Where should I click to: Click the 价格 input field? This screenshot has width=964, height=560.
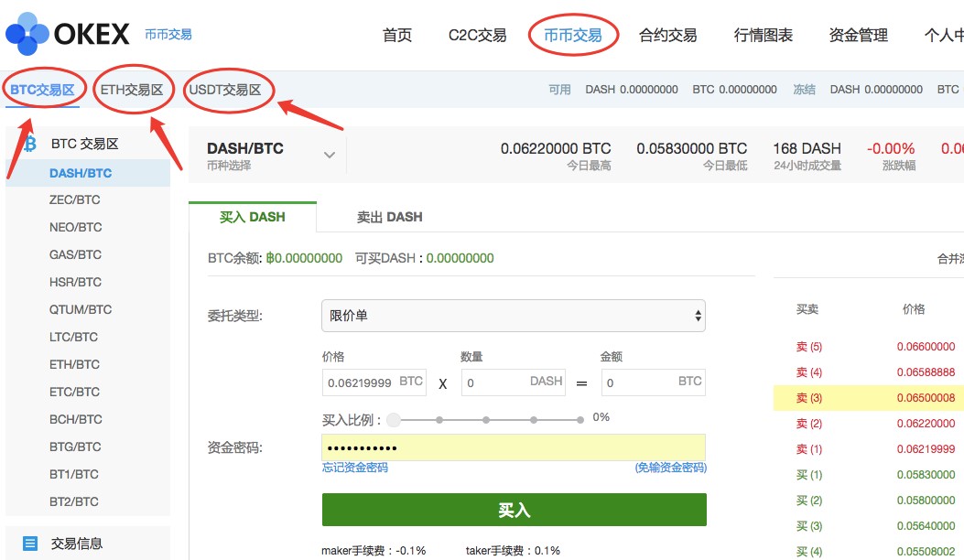click(374, 382)
